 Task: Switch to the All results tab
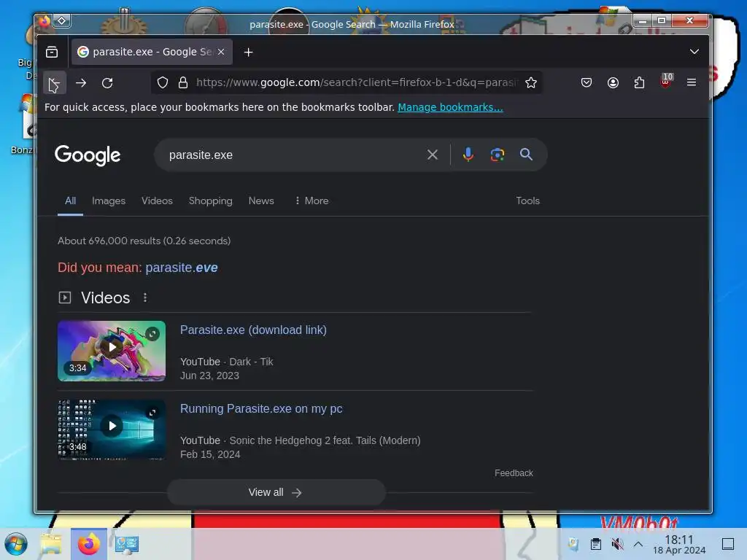[x=71, y=201]
